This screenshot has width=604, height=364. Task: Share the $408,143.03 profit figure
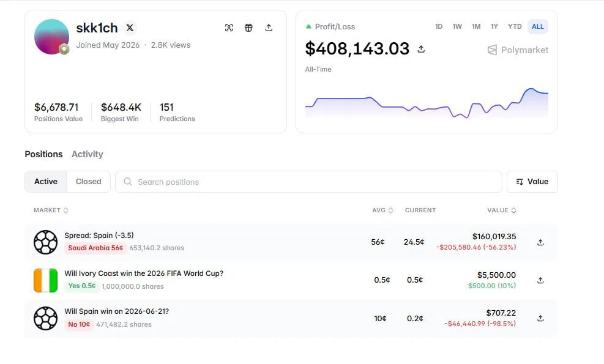(x=421, y=49)
